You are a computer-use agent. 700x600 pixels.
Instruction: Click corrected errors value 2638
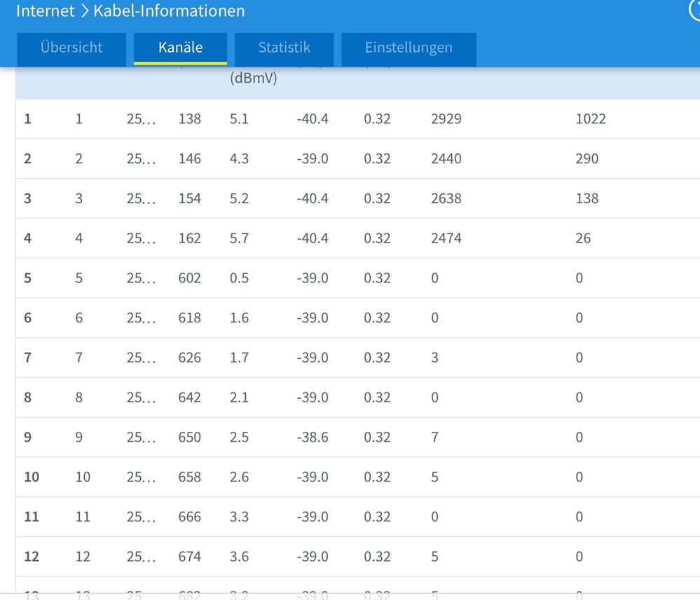click(446, 198)
